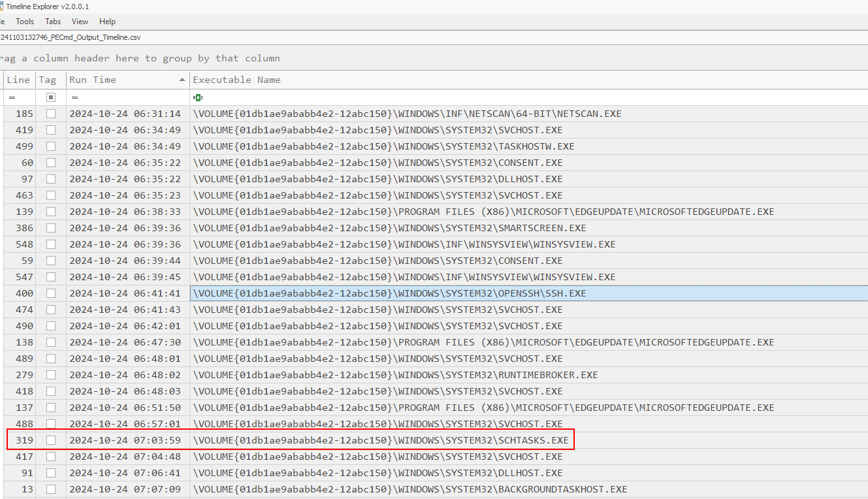
Task: Open the Tabs menu
Action: (x=53, y=22)
